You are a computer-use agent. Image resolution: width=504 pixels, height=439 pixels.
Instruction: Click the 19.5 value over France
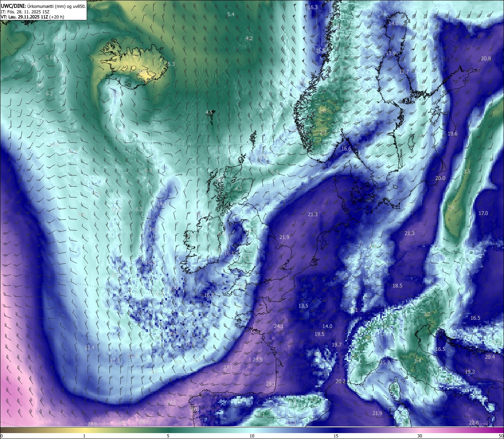click(319, 334)
